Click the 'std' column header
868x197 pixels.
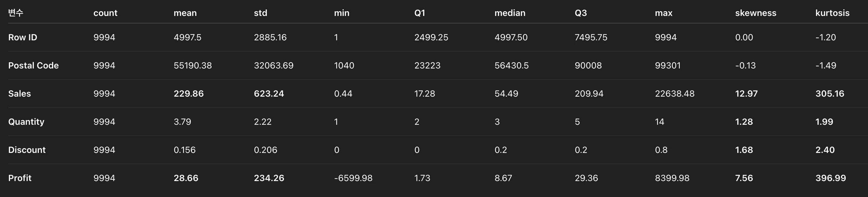(x=260, y=13)
